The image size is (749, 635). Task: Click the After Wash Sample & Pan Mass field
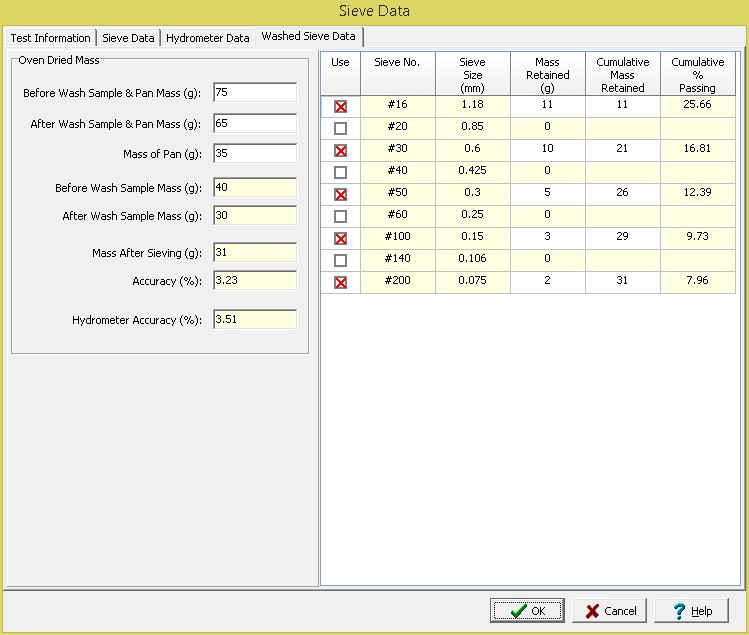pyautogui.click(x=255, y=124)
